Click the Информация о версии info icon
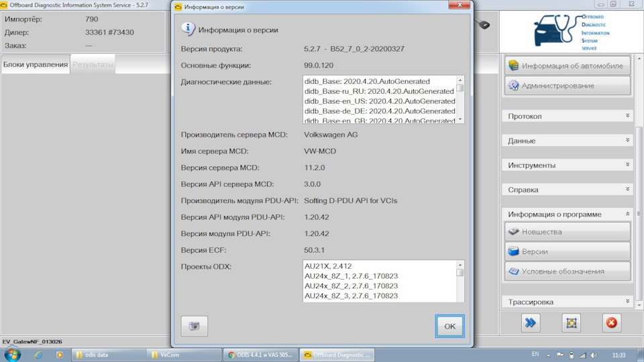The image size is (644, 362). [x=188, y=29]
